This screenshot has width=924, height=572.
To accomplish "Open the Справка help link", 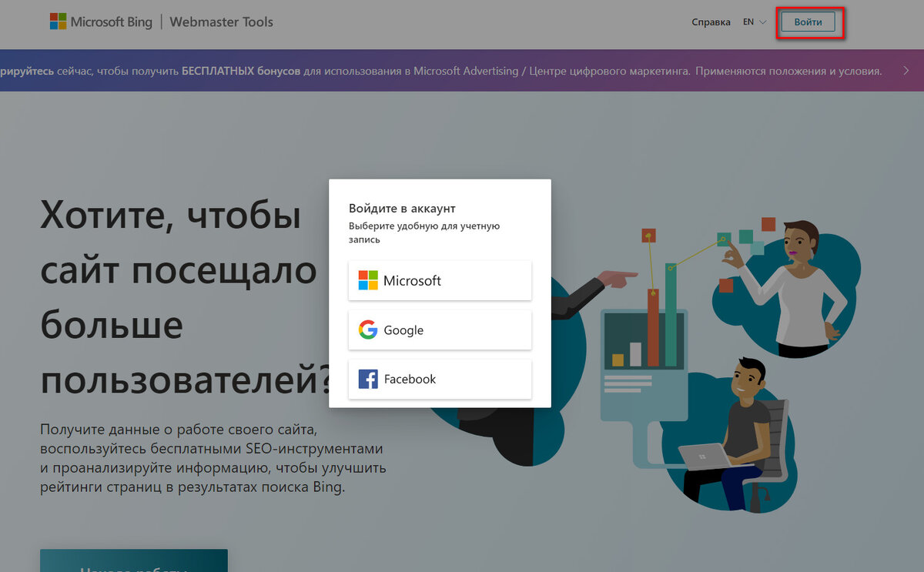I will pos(711,22).
